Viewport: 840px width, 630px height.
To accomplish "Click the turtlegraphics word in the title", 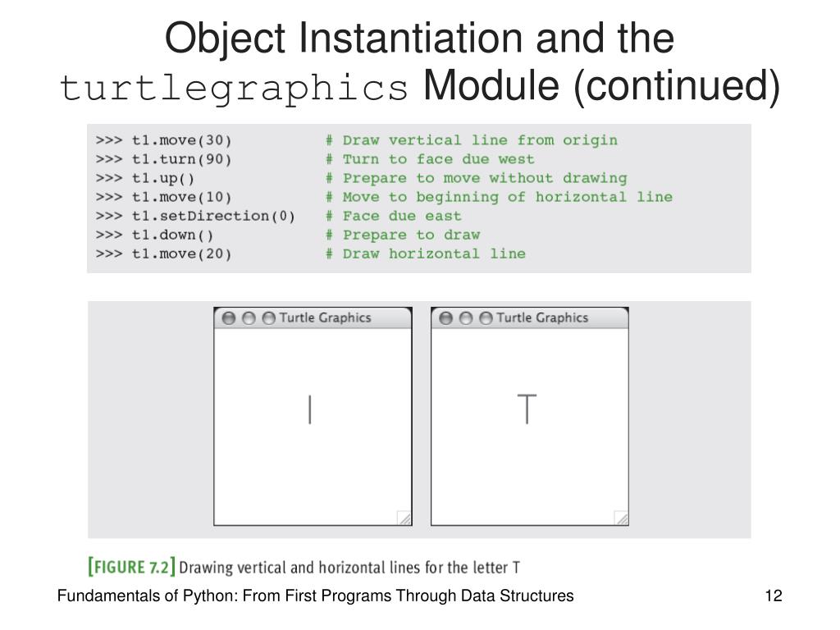I will [x=234, y=88].
